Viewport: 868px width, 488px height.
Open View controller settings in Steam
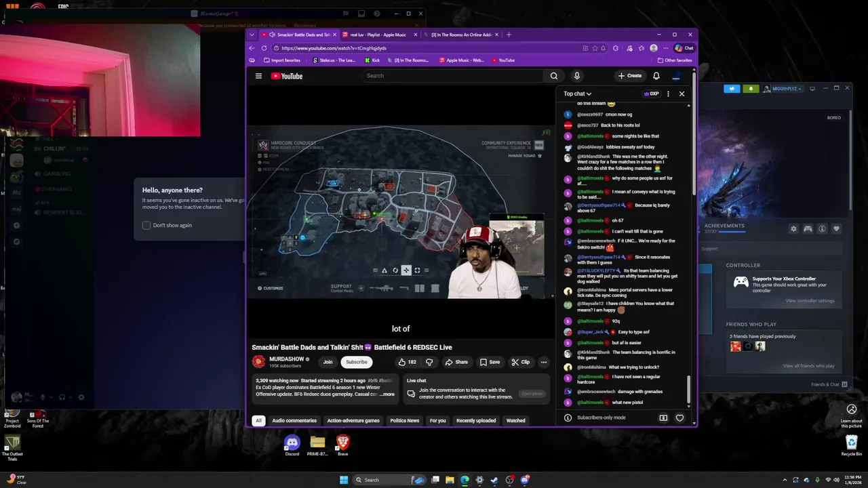(810, 301)
